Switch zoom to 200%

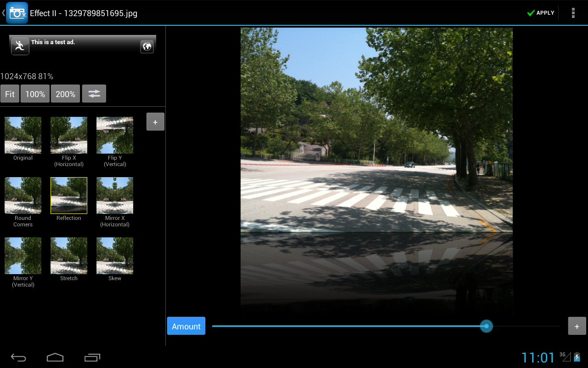65,93
